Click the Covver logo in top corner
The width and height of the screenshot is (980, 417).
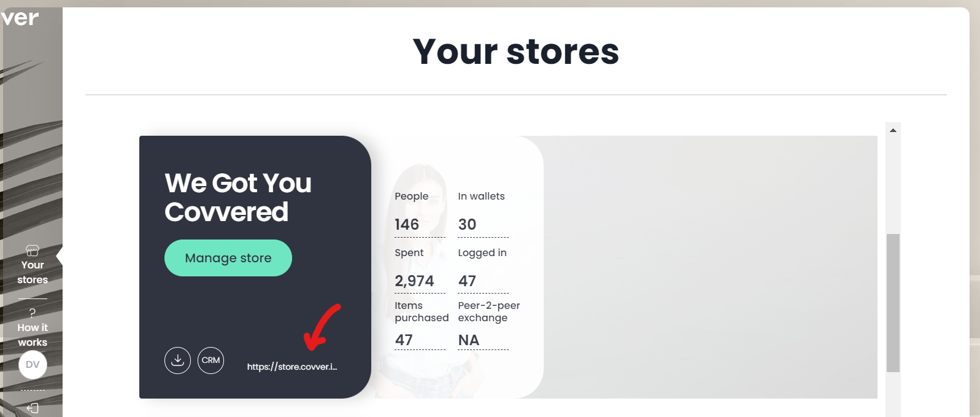tap(20, 18)
